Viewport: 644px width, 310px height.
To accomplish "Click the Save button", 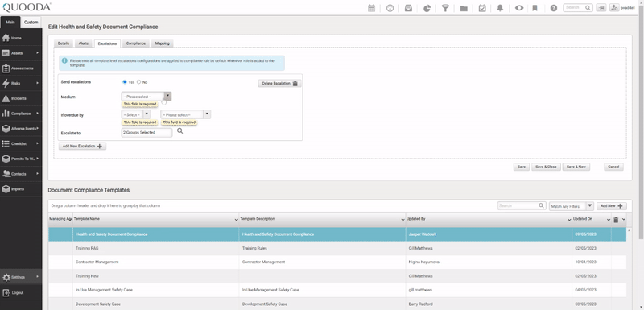I will click(521, 167).
